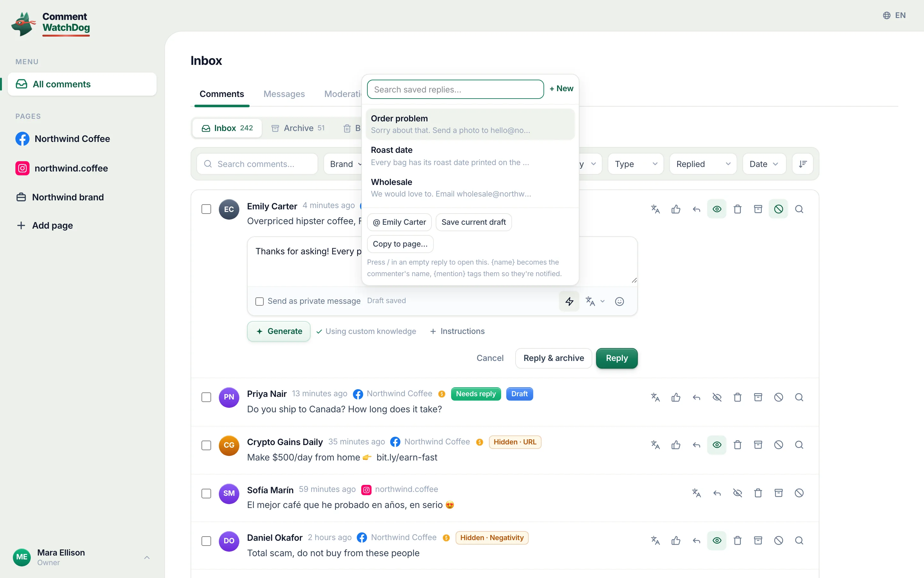This screenshot has height=578, width=924.
Task: Open Replied filter dropdown
Action: point(703,164)
